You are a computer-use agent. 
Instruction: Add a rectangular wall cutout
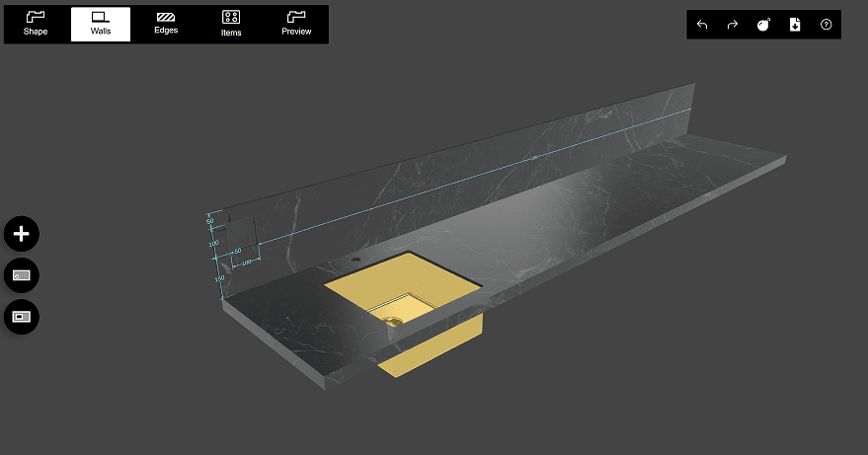(x=22, y=317)
